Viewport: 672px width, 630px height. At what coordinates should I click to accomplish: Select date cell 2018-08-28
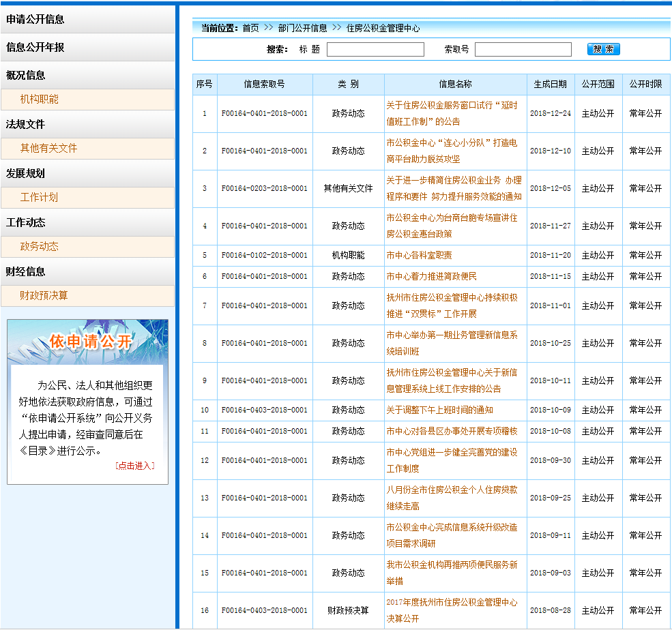[551, 610]
